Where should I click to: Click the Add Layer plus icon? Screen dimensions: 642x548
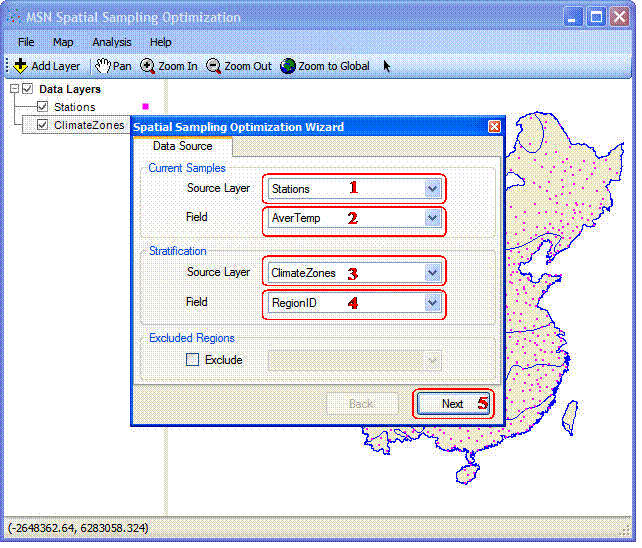click(20, 66)
